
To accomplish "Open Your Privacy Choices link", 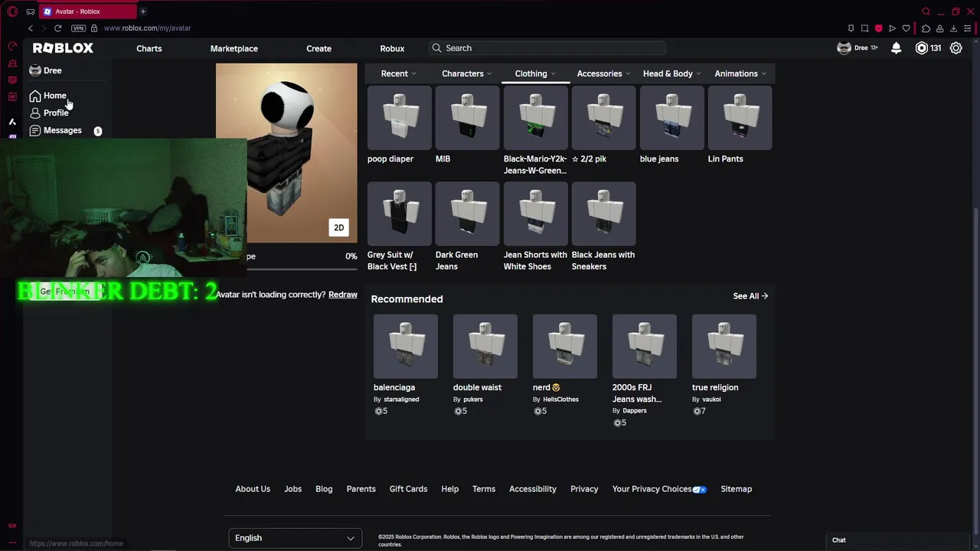I will pyautogui.click(x=659, y=489).
